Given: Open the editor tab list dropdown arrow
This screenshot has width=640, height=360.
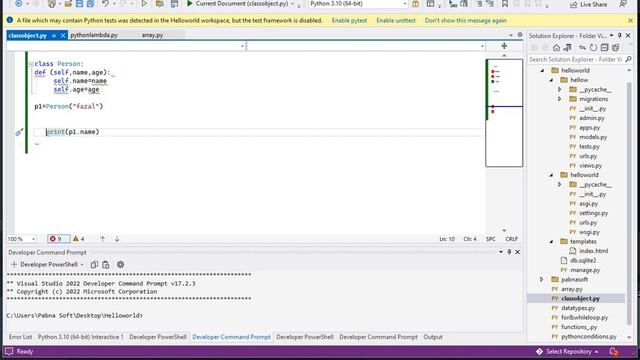Looking at the screenshot, I should coord(511,36).
